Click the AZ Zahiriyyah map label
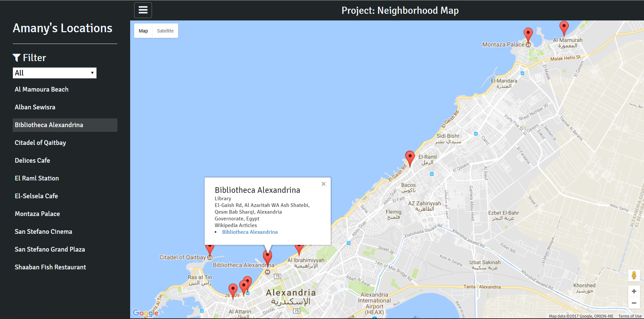The image size is (644, 319). 425,206
